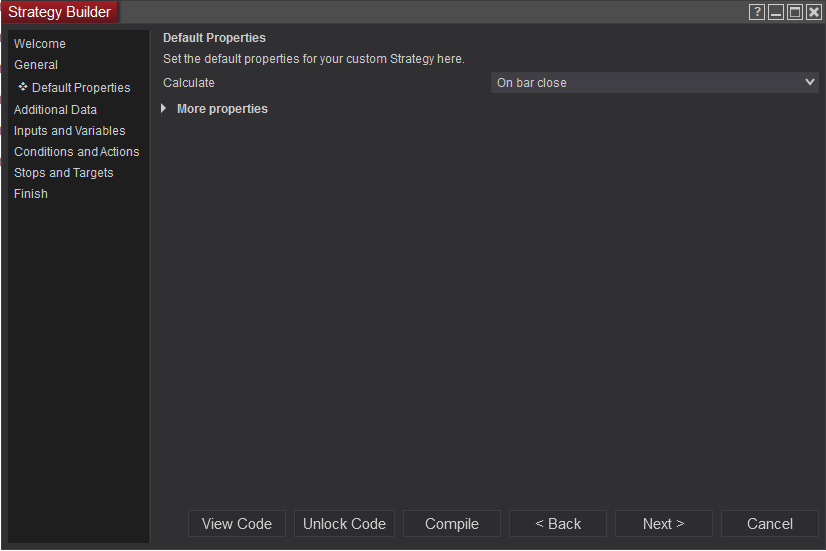Image resolution: width=826 pixels, height=551 pixels.
Task: Close the Strategy Builder window
Action: tap(814, 12)
